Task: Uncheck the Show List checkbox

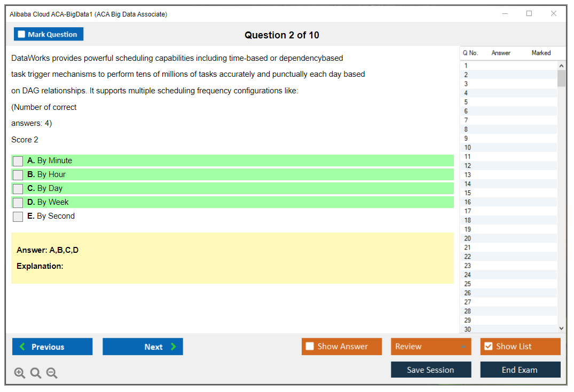Action: 488,347
